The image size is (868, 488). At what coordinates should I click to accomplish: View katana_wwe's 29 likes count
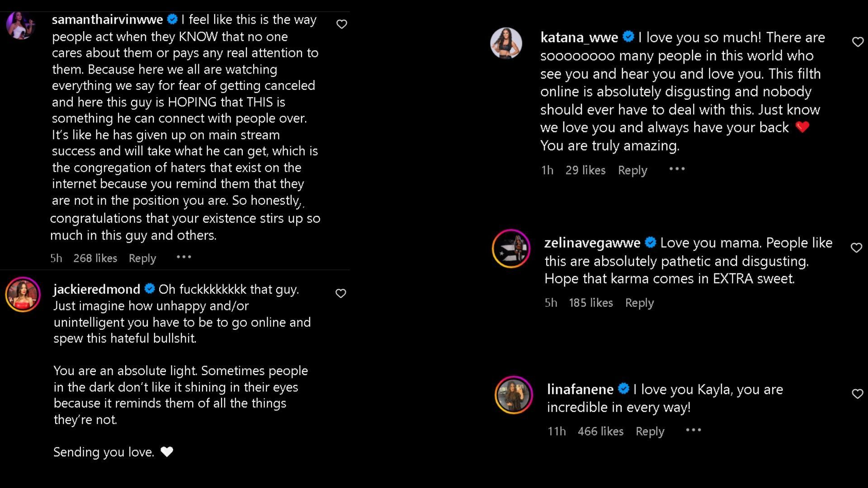pos(585,170)
